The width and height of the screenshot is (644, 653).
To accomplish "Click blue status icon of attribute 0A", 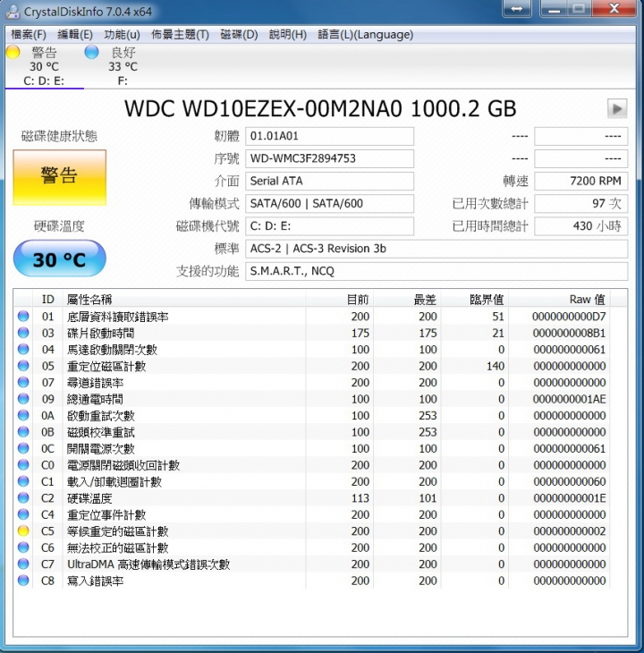I will click(x=23, y=415).
